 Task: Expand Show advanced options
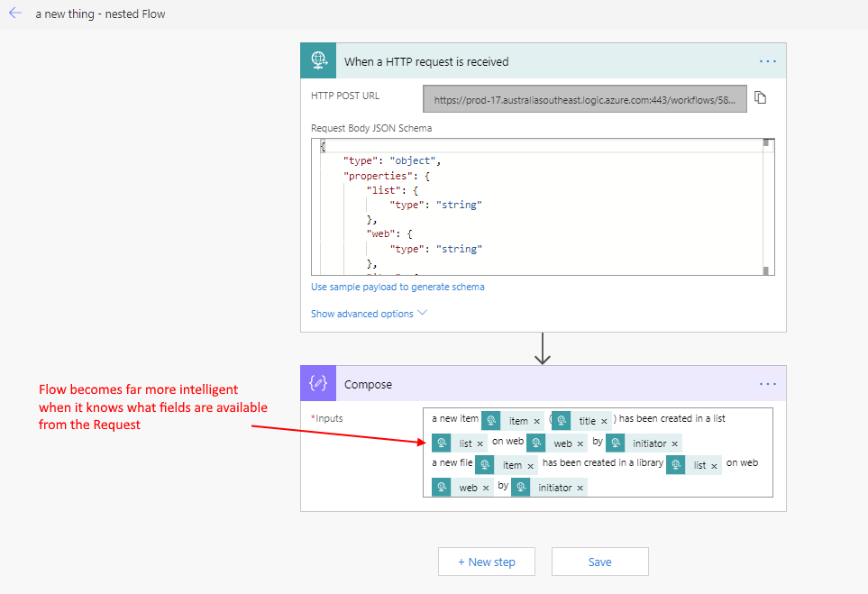(369, 314)
